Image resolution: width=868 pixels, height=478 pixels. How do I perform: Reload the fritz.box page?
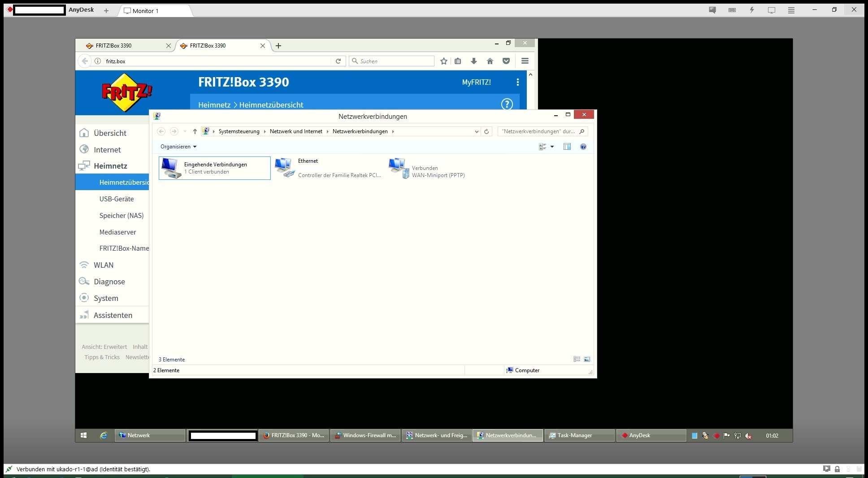point(339,61)
